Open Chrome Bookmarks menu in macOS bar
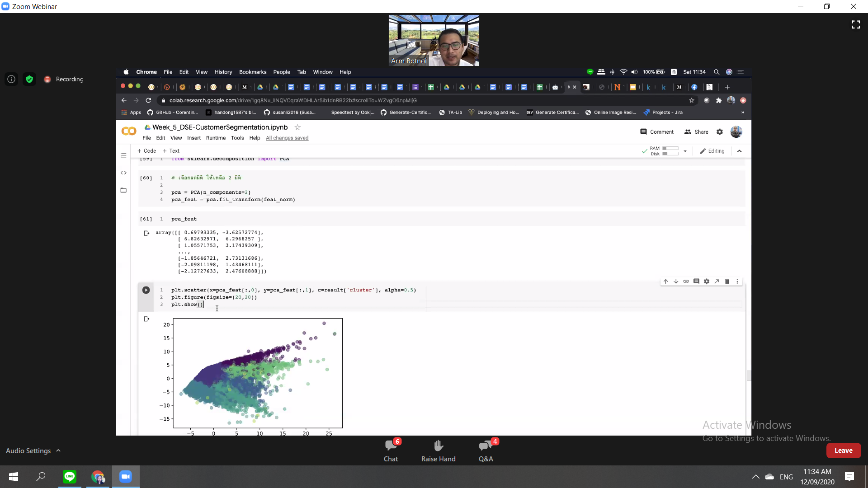868x488 pixels. tap(253, 72)
